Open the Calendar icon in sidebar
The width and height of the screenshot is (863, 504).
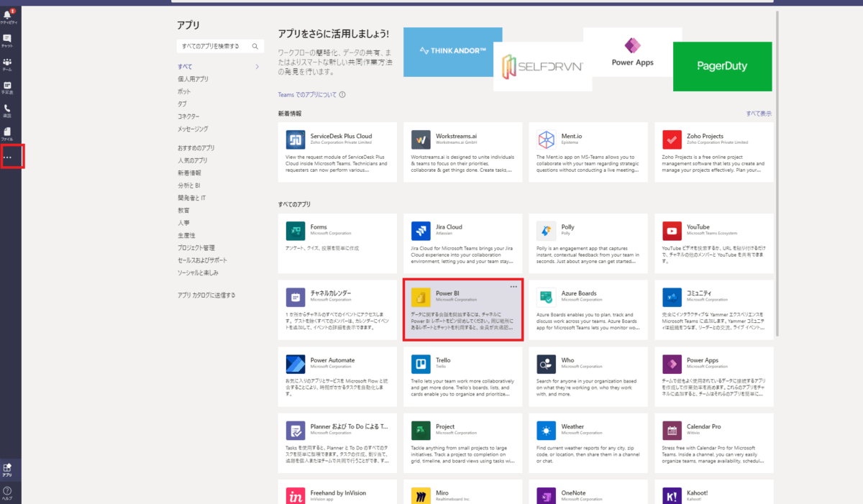coord(7,86)
